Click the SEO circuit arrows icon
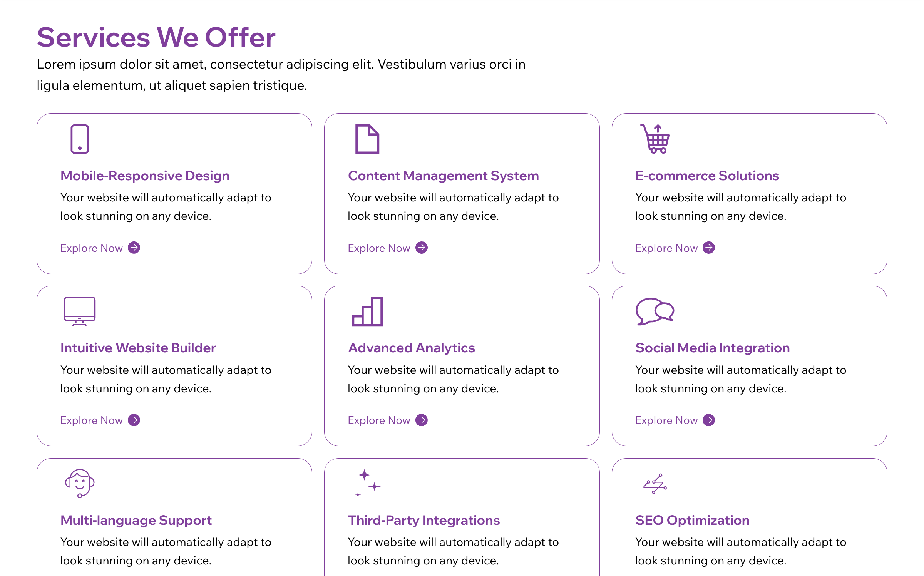 click(x=655, y=484)
